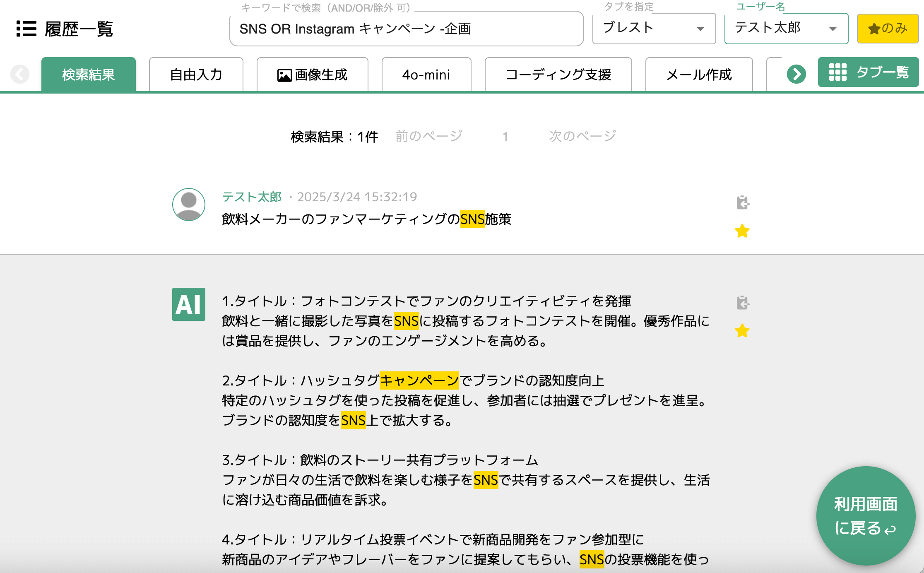This screenshot has width=924, height=573.
Task: Click the green AI avatar icon
Action: click(x=189, y=304)
